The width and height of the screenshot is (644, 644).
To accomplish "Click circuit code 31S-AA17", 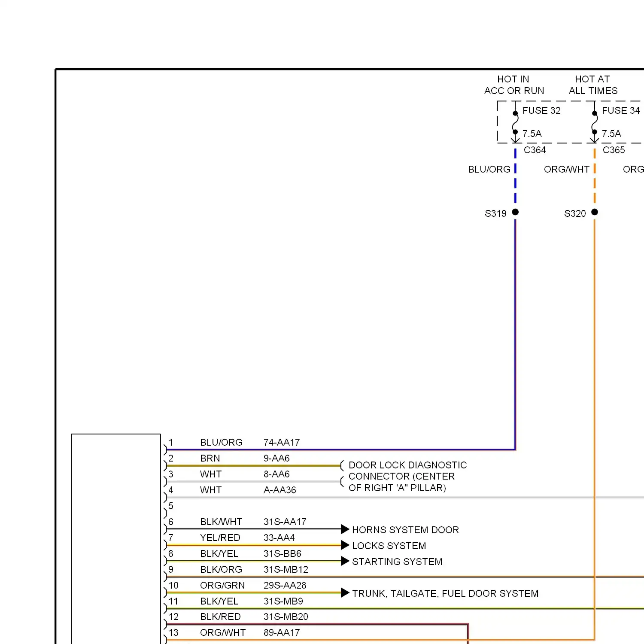I will pyautogui.click(x=285, y=522).
